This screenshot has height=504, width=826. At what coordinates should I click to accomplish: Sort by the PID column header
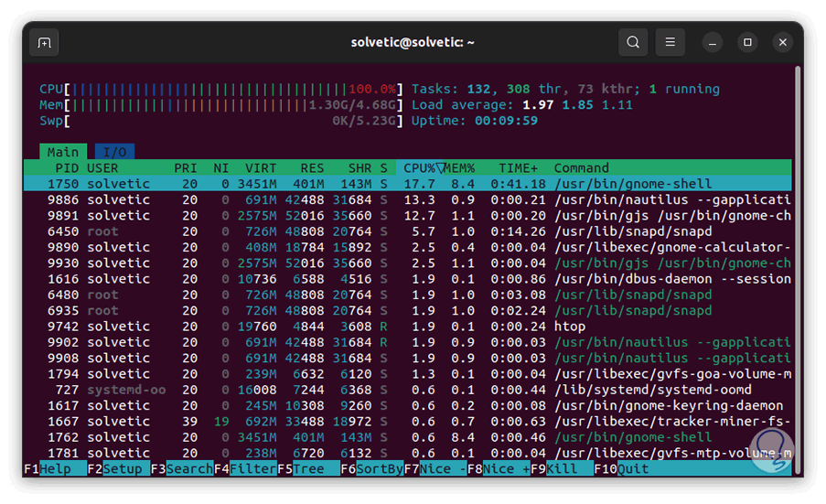(67, 168)
